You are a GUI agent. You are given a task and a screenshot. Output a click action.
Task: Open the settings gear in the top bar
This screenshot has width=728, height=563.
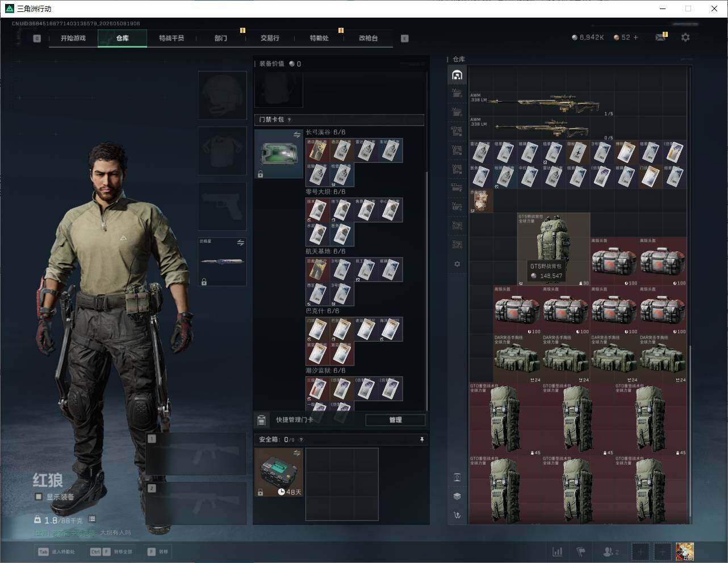[685, 37]
